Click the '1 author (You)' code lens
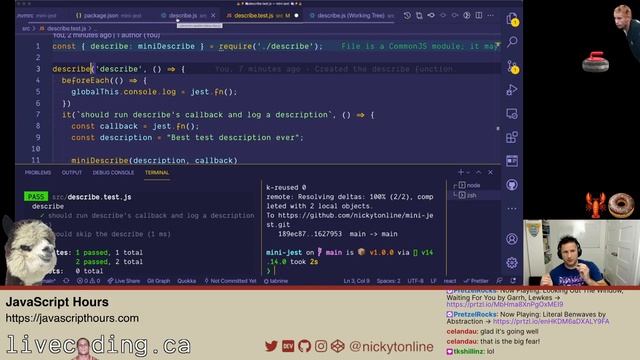Screen dimensions: 640x360 click(139, 36)
